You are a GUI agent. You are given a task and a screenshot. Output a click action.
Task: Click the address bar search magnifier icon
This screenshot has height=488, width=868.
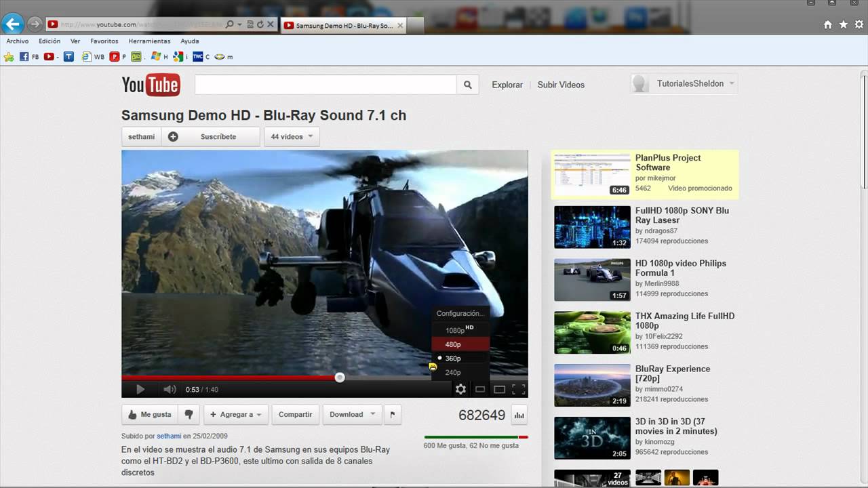pos(230,24)
